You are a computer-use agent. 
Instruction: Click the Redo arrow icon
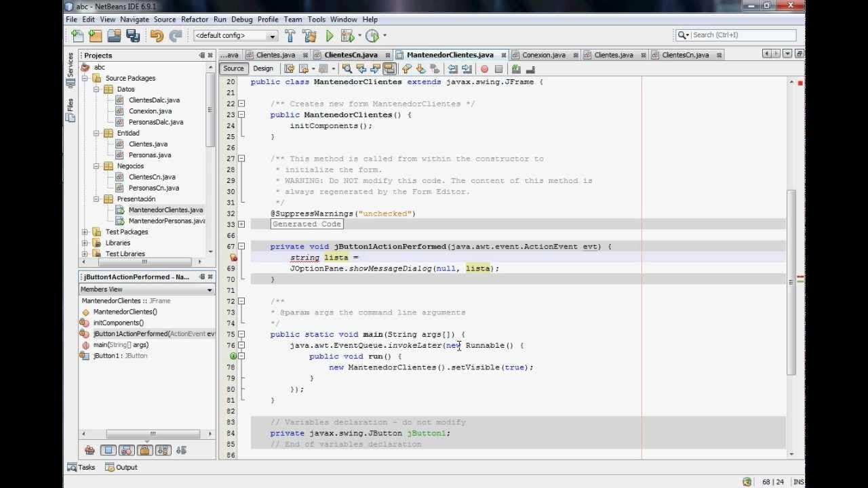coord(176,36)
